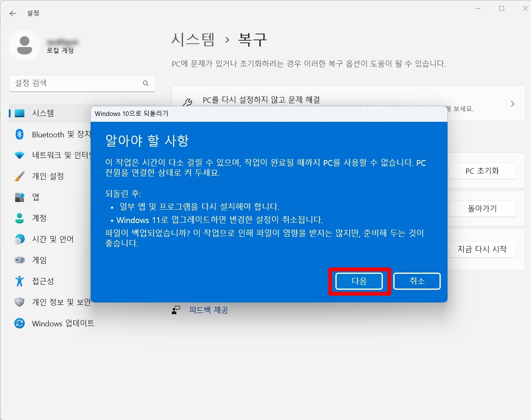This screenshot has width=531, height=420.
Task: Click the 지금 다시 시작 button
Action: [482, 249]
